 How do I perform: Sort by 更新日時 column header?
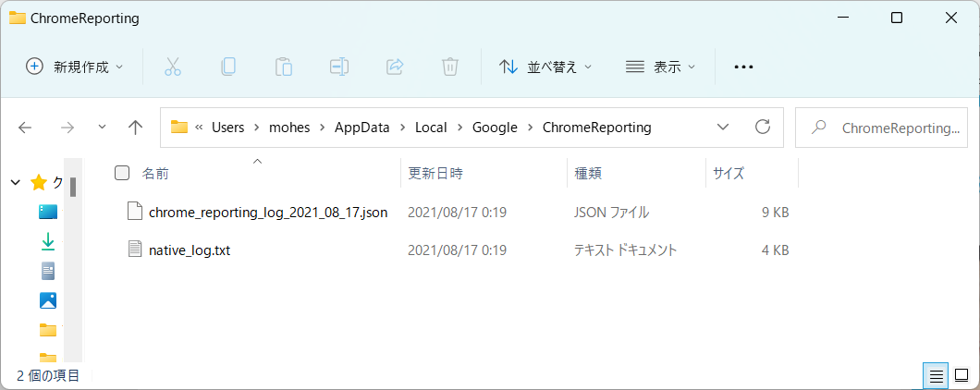pos(435,173)
